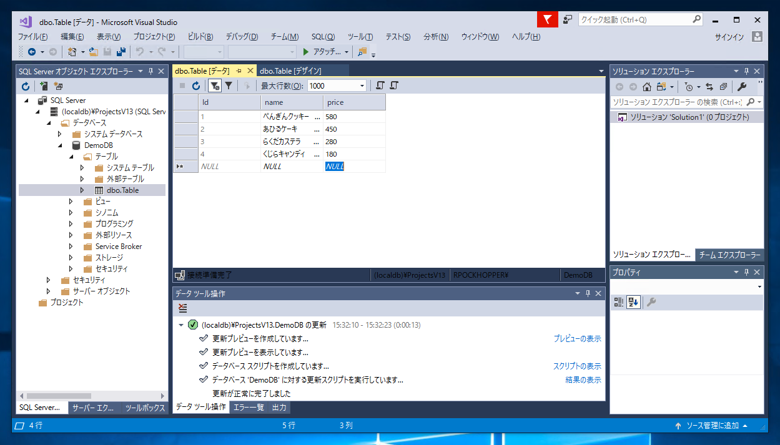This screenshot has height=445, width=780.
Task: Start debugging with the green アタッチ play button
Action: 322,52
